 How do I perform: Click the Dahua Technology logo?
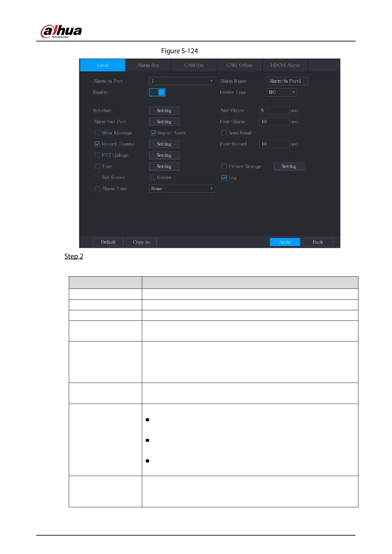click(x=61, y=32)
